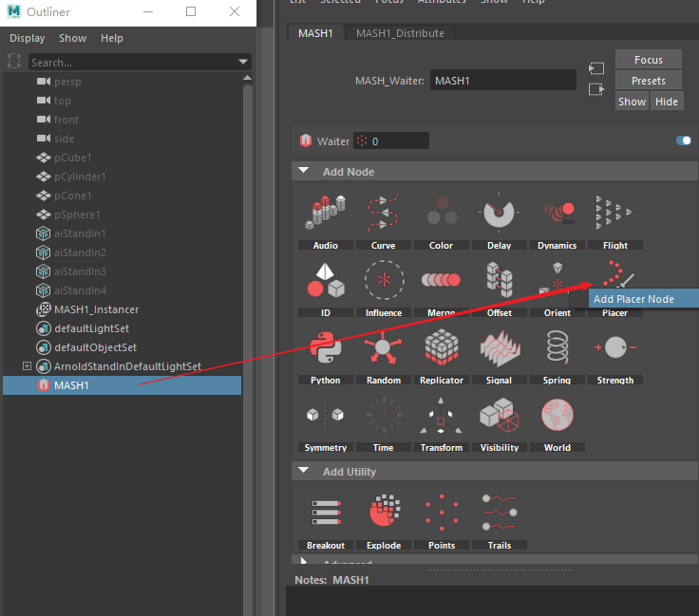Click the Presets button
The image size is (699, 616).
point(649,81)
